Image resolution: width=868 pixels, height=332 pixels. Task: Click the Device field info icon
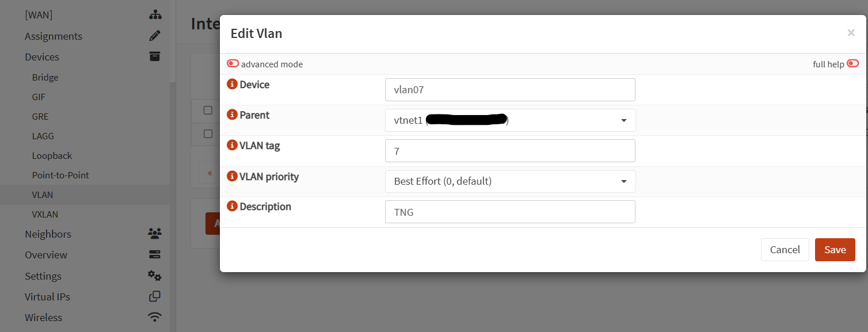[x=233, y=85]
